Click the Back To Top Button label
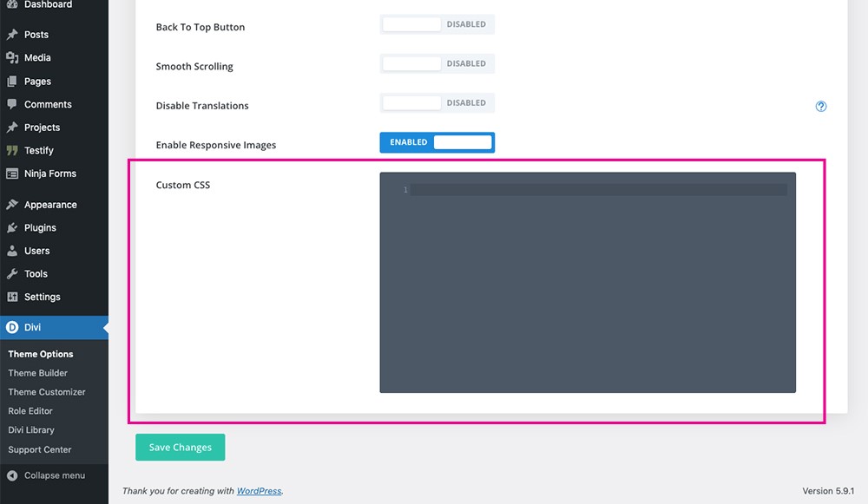 tap(201, 27)
